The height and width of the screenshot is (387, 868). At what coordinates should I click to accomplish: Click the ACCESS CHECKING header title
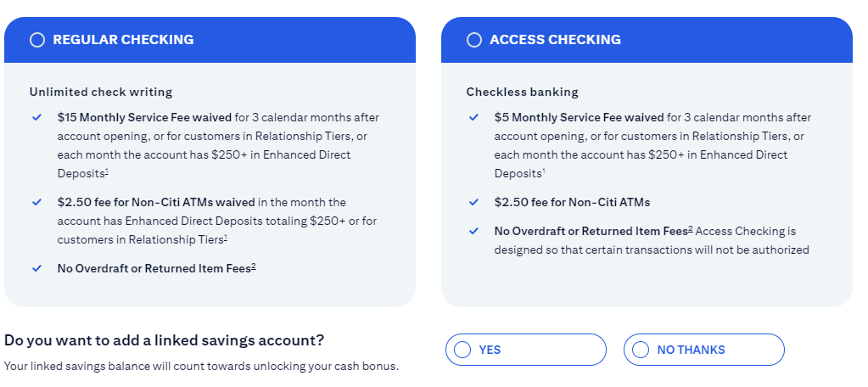pyautogui.click(x=555, y=40)
